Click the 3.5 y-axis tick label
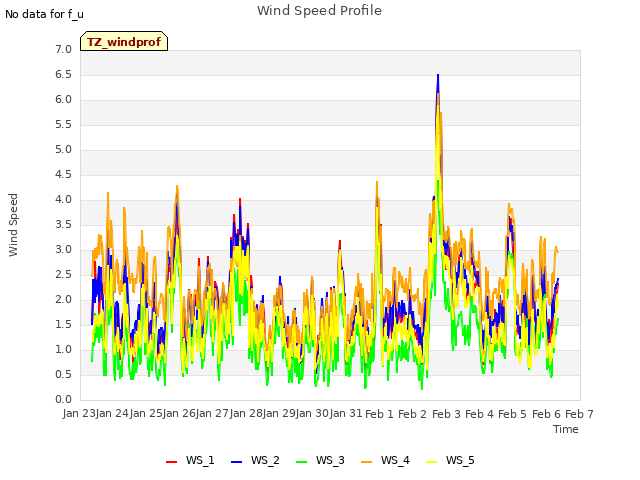The image size is (640, 480). click(x=63, y=224)
